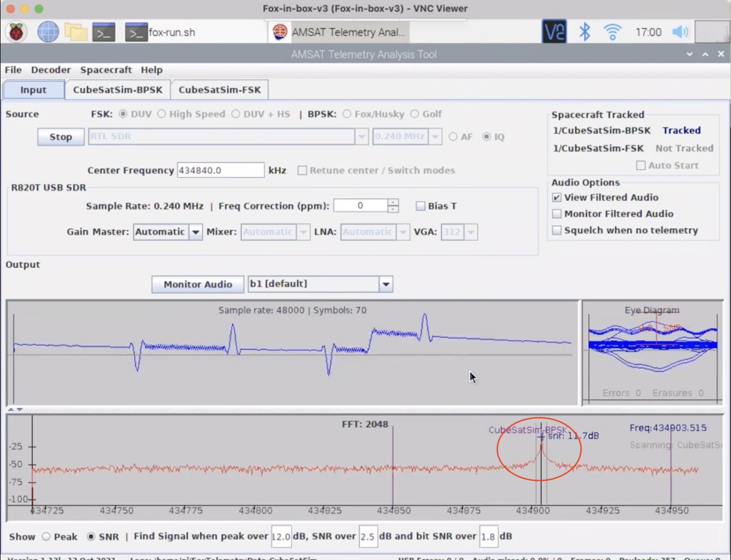
Task: Edit the bit SNR 1.8 dB field
Action: (488, 536)
